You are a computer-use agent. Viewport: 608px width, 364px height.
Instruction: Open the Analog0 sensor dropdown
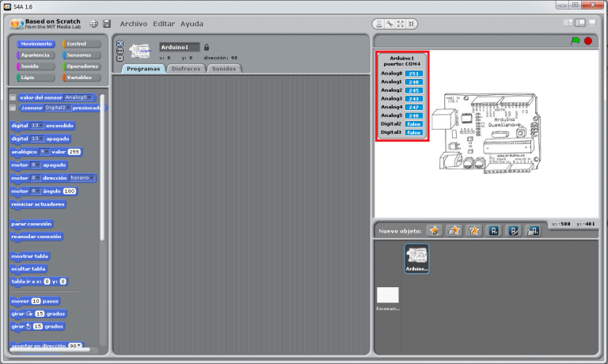click(x=79, y=97)
